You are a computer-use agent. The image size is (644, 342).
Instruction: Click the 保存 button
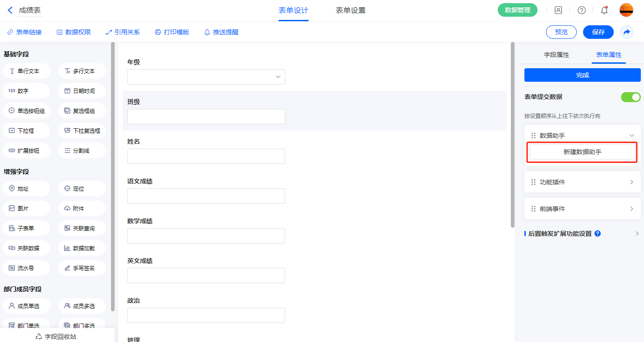598,32
